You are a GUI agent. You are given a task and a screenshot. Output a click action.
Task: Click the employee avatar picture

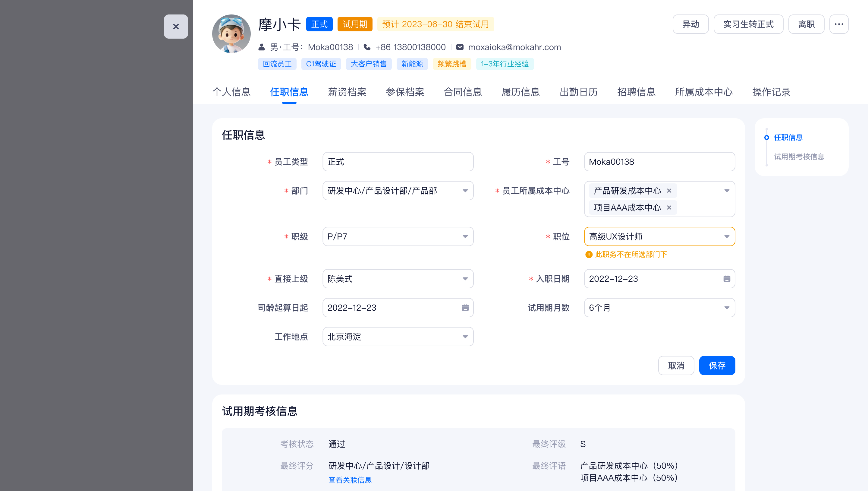[231, 34]
